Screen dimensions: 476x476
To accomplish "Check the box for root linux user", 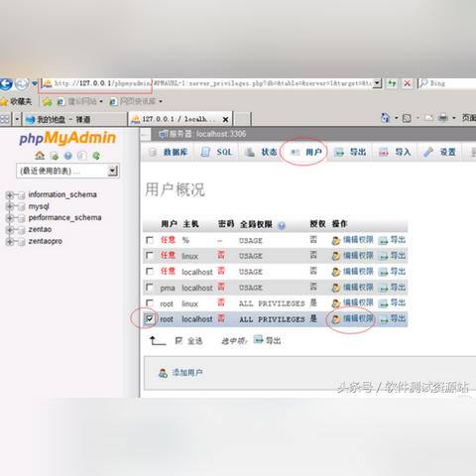I will tap(150, 302).
